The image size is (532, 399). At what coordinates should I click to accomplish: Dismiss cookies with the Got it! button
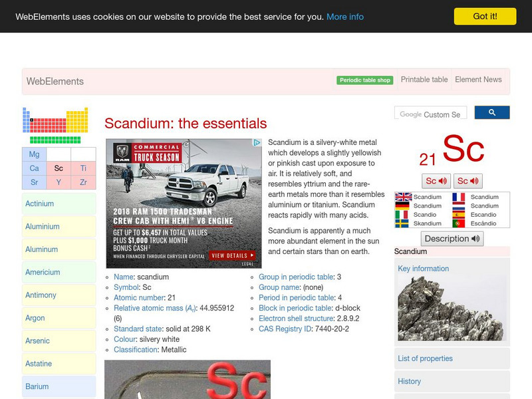(x=486, y=17)
